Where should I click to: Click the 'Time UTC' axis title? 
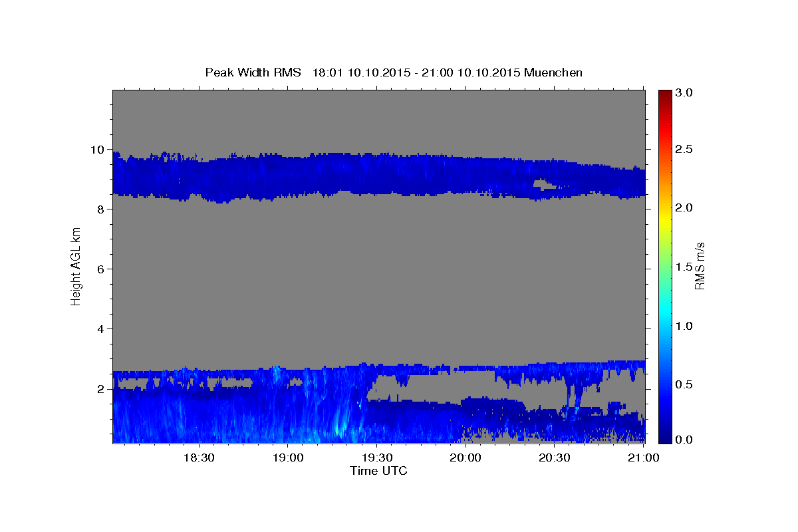click(x=378, y=471)
